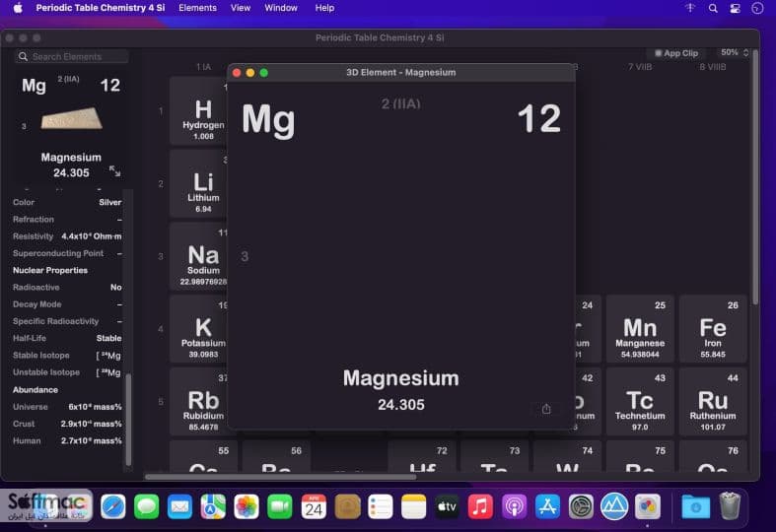
Task: Click the Abundance heading
Action: [x=35, y=389]
